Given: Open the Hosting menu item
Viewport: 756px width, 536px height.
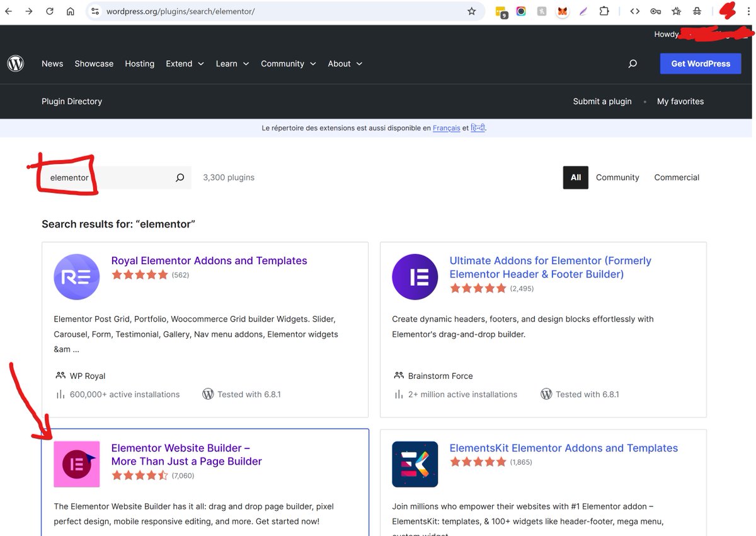Looking at the screenshot, I should [140, 64].
